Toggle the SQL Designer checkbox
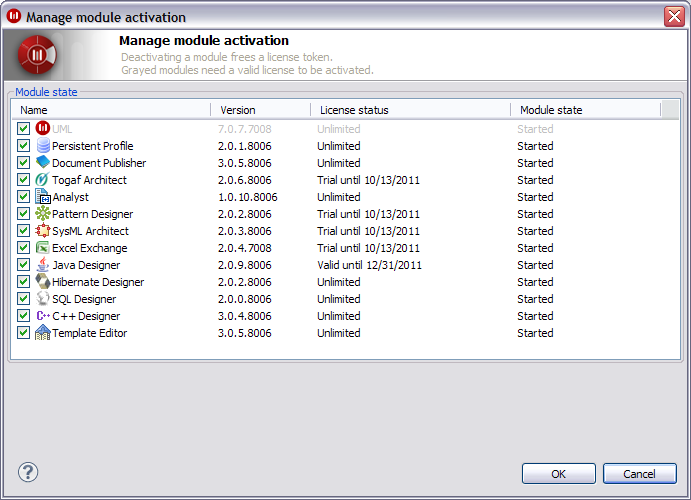This screenshot has width=691, height=500. [23, 299]
